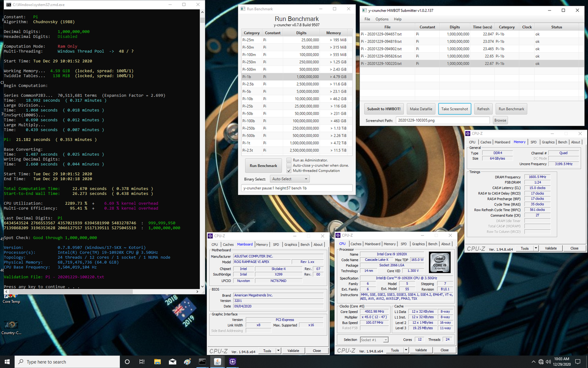
Task: Click the Time (secs) column header
Action: pyautogui.click(x=483, y=27)
